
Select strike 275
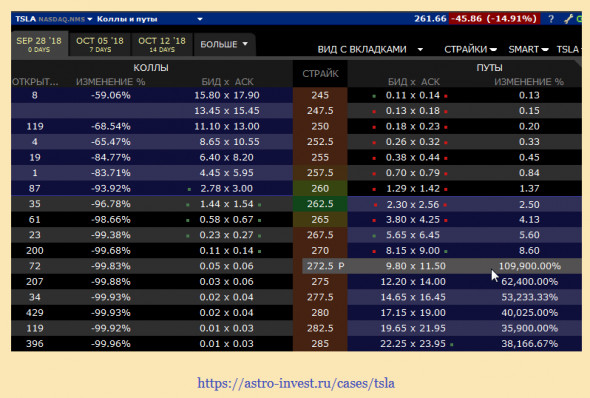320,281
